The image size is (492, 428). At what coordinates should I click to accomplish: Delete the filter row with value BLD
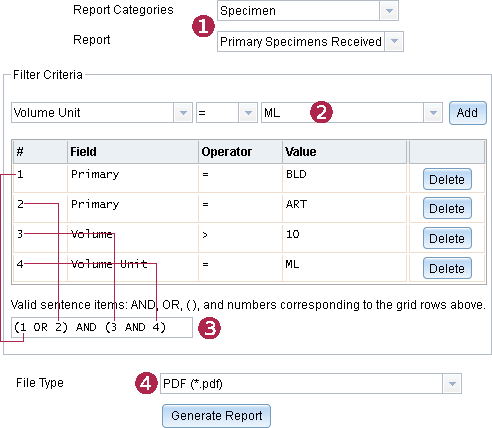pos(447,179)
